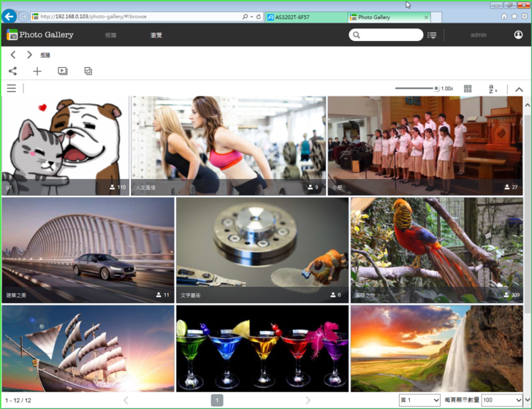This screenshot has width=532, height=409.
Task: Open the colorful cocktails album
Action: (x=262, y=348)
